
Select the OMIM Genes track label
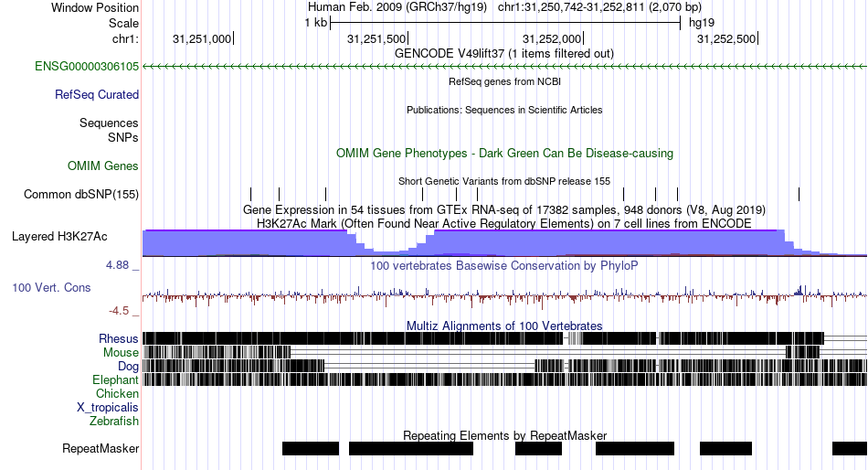102,166
